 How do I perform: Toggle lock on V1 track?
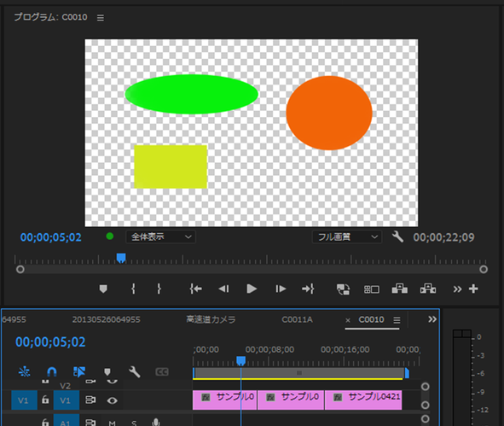45,400
